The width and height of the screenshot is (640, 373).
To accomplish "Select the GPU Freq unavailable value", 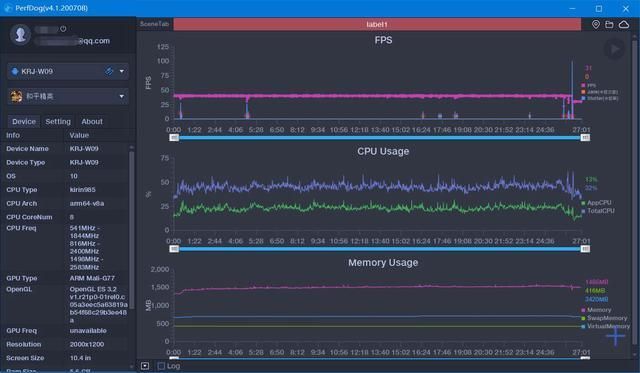I will click(x=88, y=331).
